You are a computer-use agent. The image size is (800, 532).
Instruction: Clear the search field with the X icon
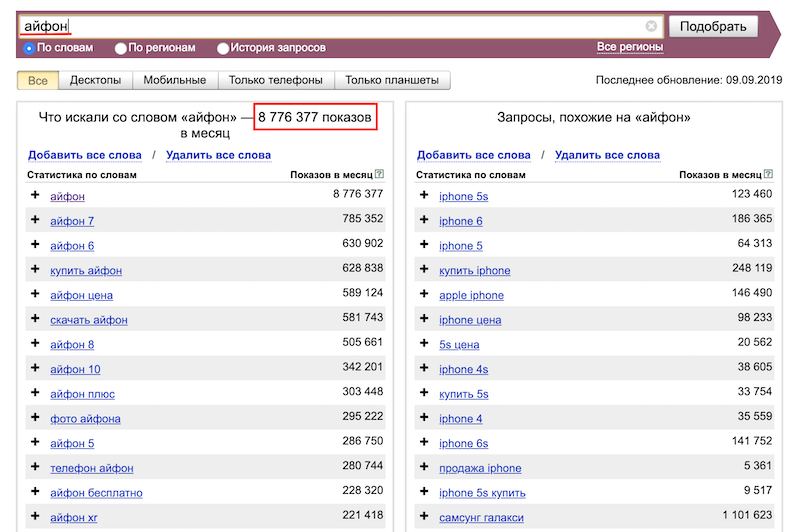(651, 27)
